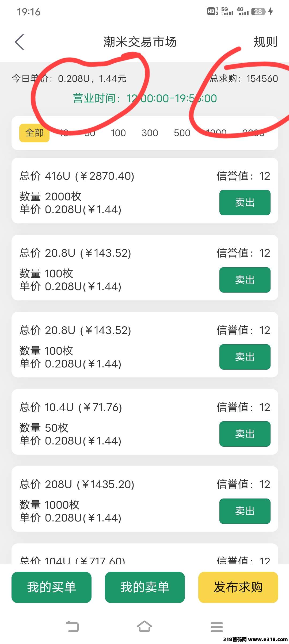The height and width of the screenshot is (644, 289).
Task: Tap the system home navigation icon
Action: pyautogui.click(x=144, y=627)
